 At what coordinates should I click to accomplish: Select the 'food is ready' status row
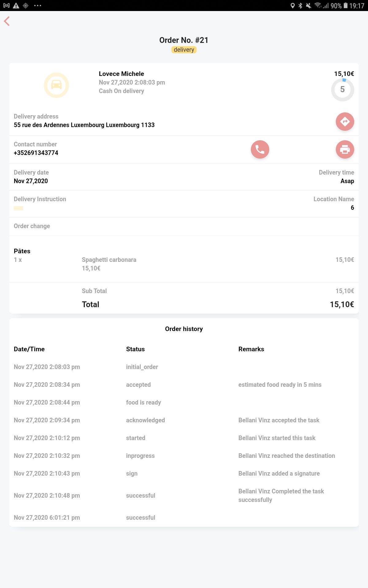tap(184, 402)
